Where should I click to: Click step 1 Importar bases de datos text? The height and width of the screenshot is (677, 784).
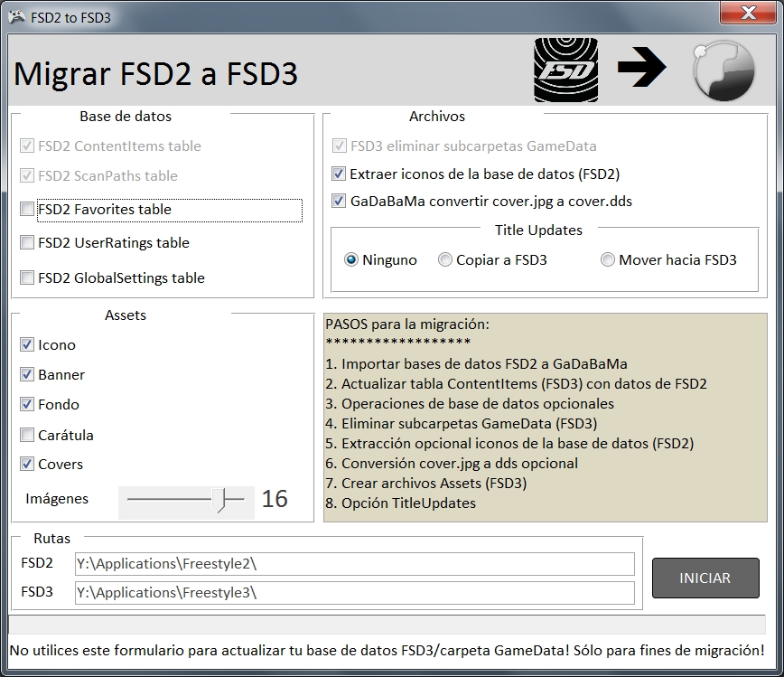(477, 363)
